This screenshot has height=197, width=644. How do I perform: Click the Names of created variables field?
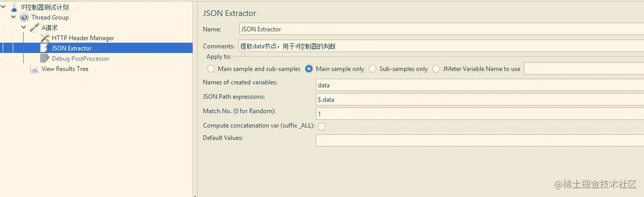coord(480,85)
